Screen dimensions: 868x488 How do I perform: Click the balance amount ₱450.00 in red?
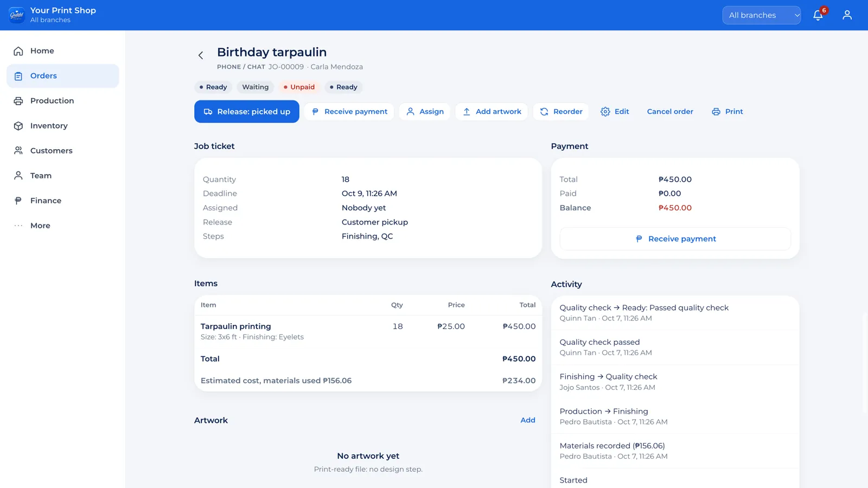point(675,208)
